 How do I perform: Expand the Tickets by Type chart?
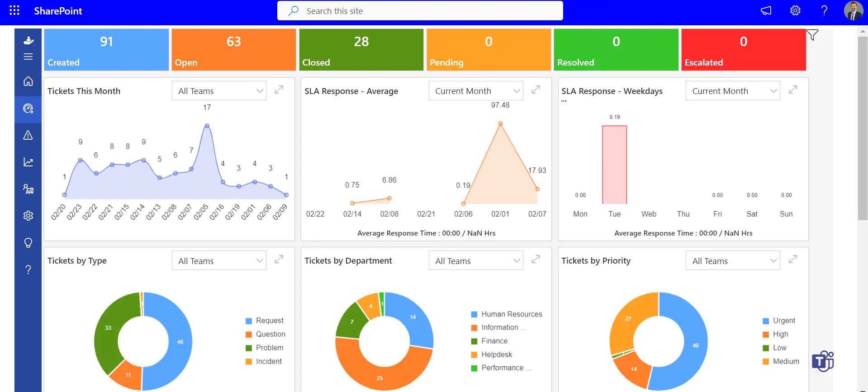coord(279,259)
